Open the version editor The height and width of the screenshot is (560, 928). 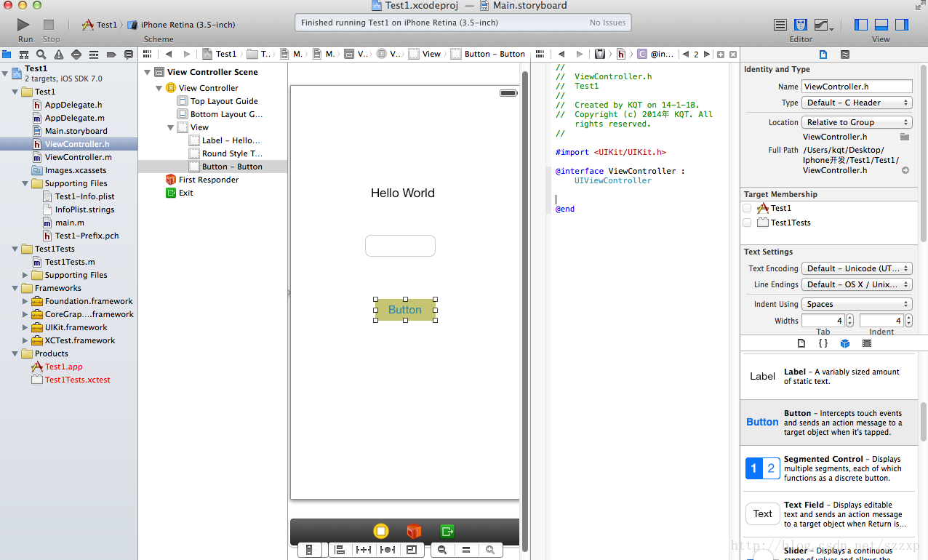click(x=823, y=25)
